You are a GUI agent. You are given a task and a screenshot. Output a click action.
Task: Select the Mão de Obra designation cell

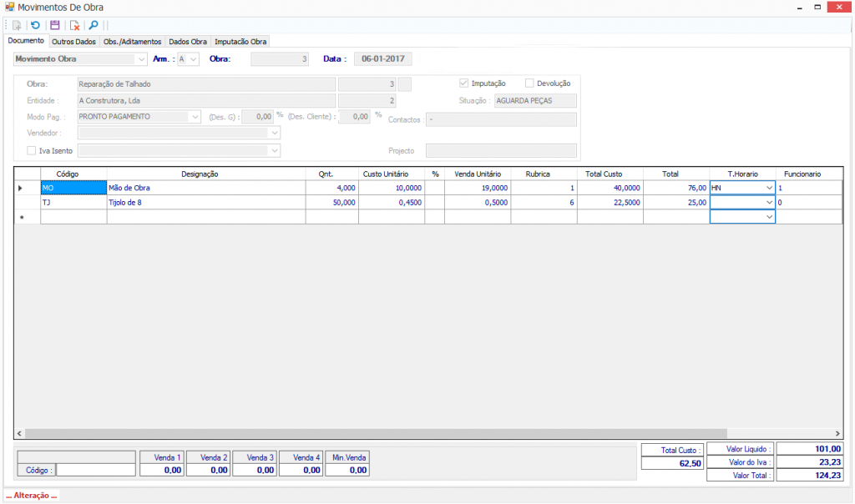click(206, 188)
